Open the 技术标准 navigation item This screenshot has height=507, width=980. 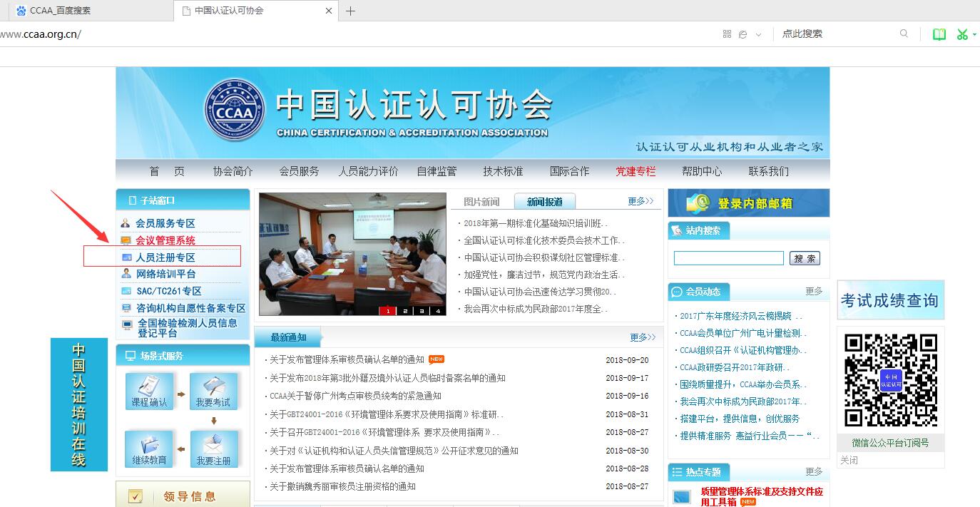(503, 171)
